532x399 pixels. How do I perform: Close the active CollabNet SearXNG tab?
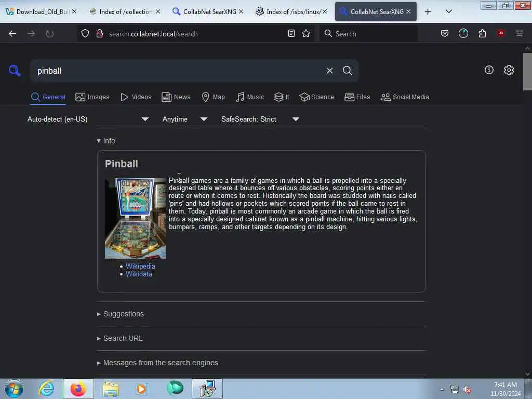coord(408,11)
